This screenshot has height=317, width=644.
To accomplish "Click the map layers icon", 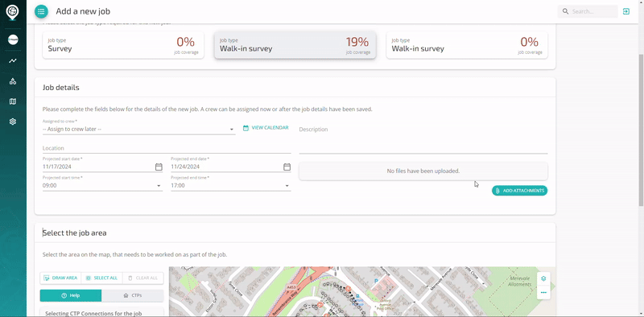I will pyautogui.click(x=543, y=278).
